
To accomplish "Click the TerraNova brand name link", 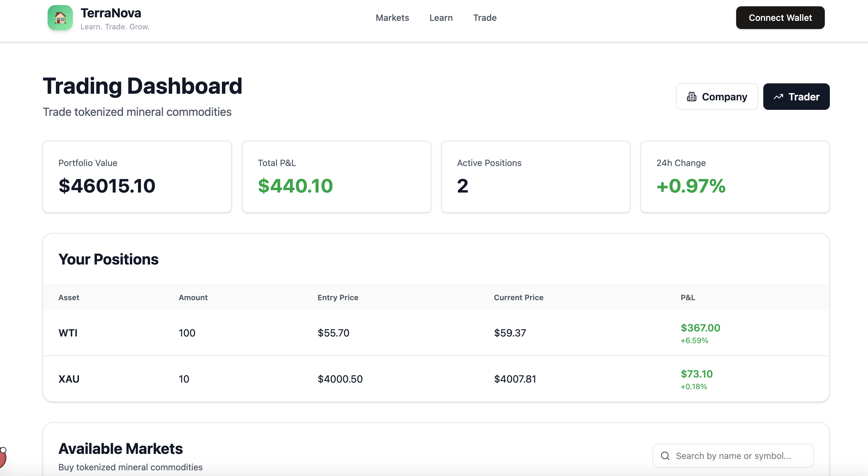I will pyautogui.click(x=110, y=13).
